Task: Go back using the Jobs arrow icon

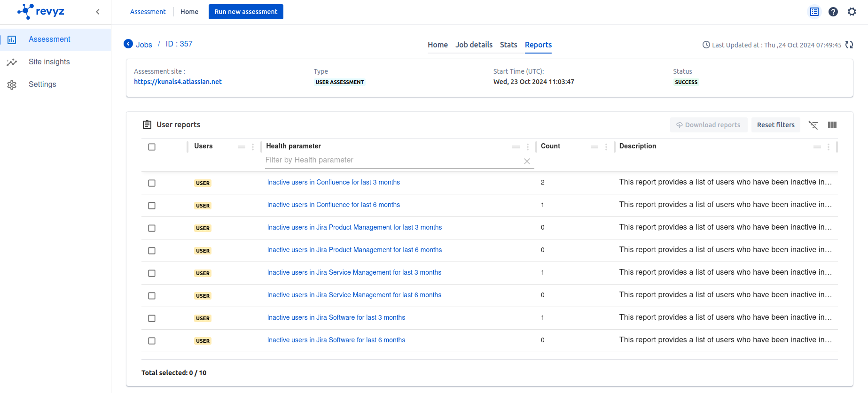Action: tap(128, 44)
